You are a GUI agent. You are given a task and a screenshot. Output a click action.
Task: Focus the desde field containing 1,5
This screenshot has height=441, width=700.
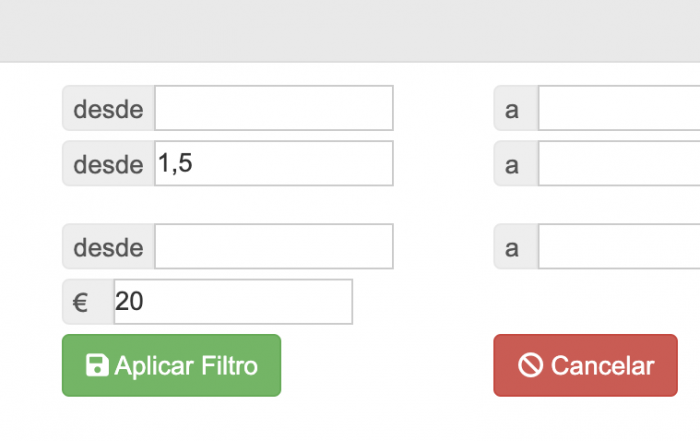(x=274, y=163)
